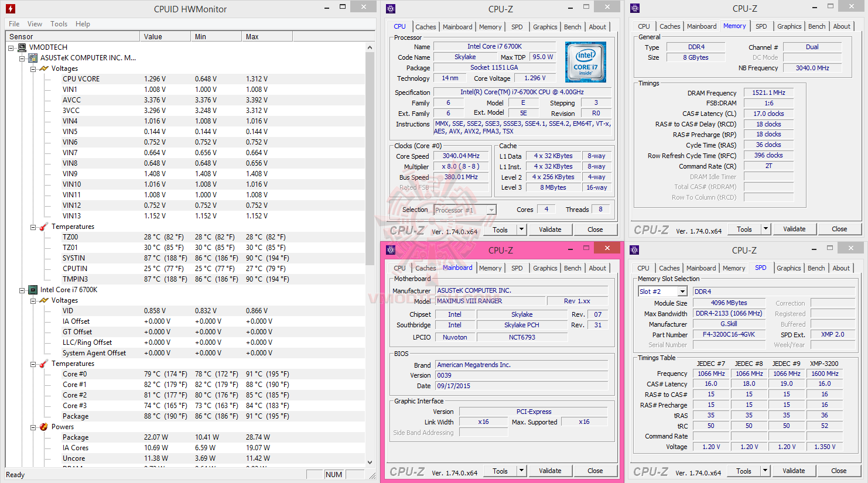Switch to About tab in CPU-Z Mainboard-tab window
Viewport: 868px width, 483px height.
click(x=597, y=268)
